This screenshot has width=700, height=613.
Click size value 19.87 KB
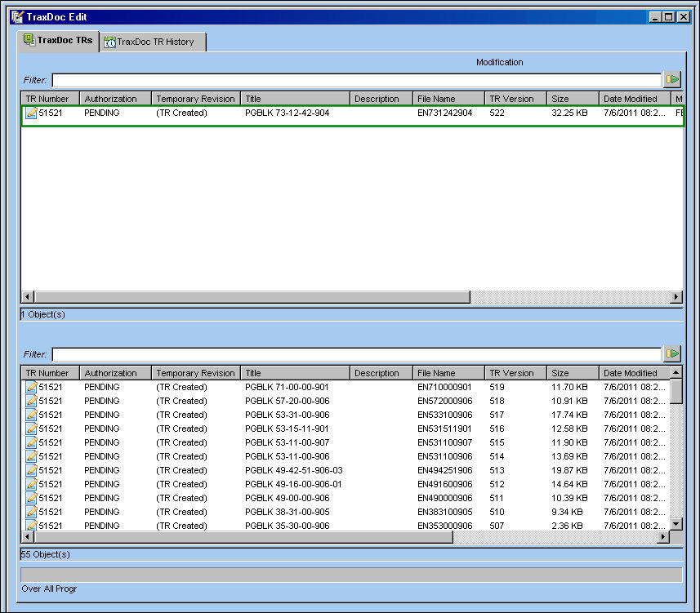point(569,470)
